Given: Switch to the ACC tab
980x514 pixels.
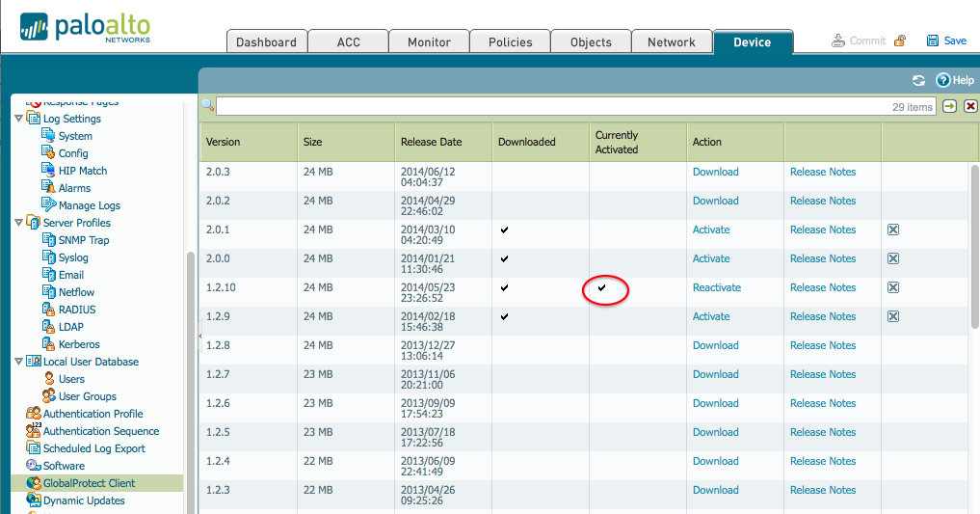Looking at the screenshot, I should pyautogui.click(x=348, y=41).
